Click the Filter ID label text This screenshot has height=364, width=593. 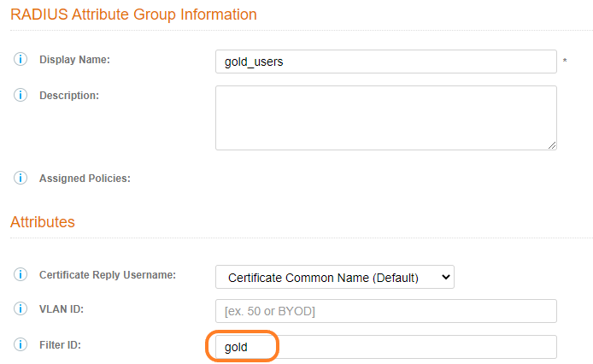click(x=65, y=346)
